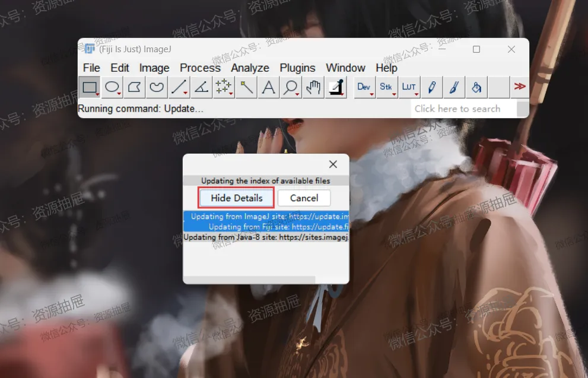This screenshot has width=588, height=378.
Task: Click the horizontal scrollbar in details list
Action: (249, 280)
